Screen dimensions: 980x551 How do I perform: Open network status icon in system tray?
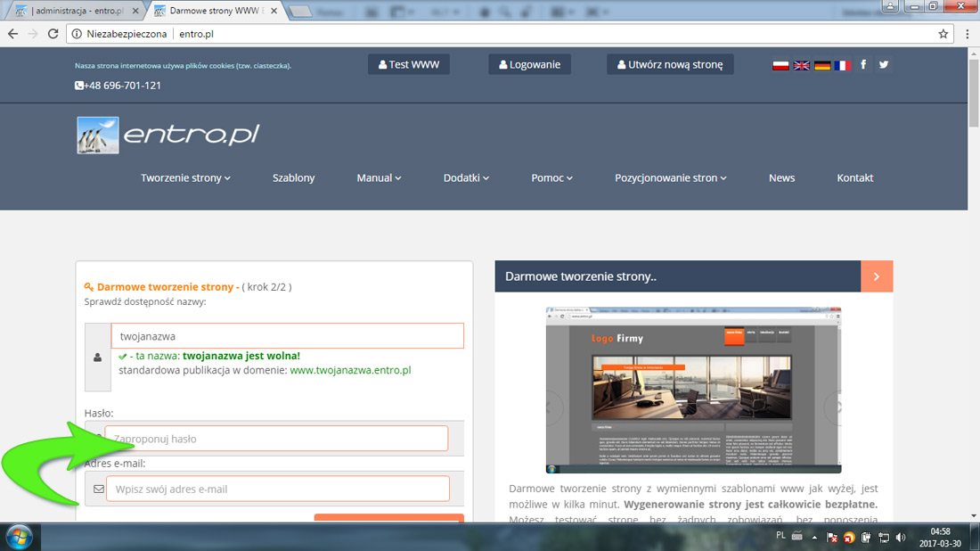[884, 538]
